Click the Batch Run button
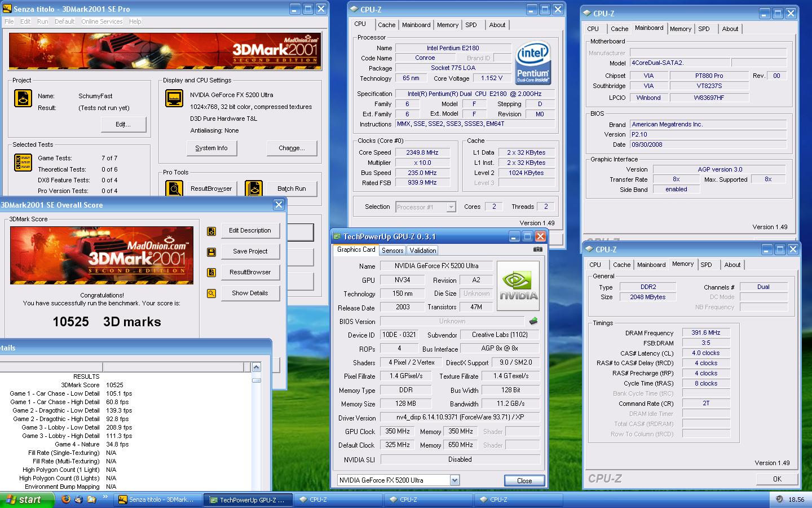Screen dimensions: 812x508 292,189
